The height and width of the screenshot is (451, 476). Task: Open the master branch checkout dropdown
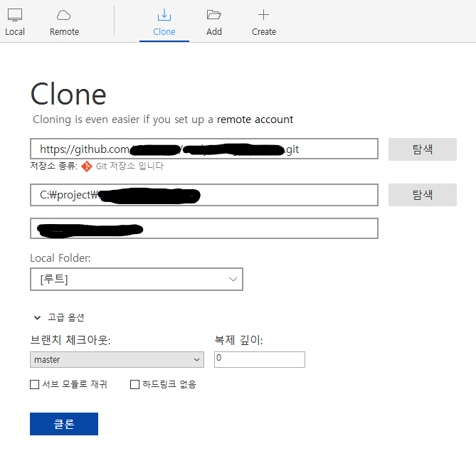tap(117, 360)
